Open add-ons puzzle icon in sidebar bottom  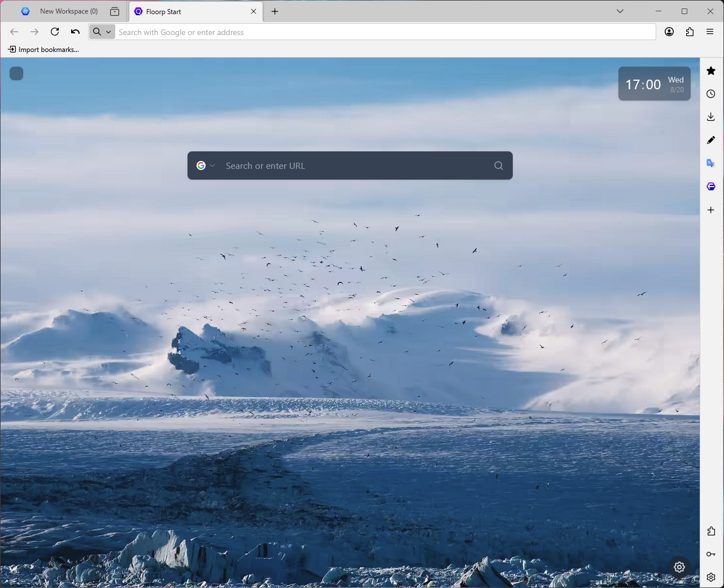click(x=711, y=531)
